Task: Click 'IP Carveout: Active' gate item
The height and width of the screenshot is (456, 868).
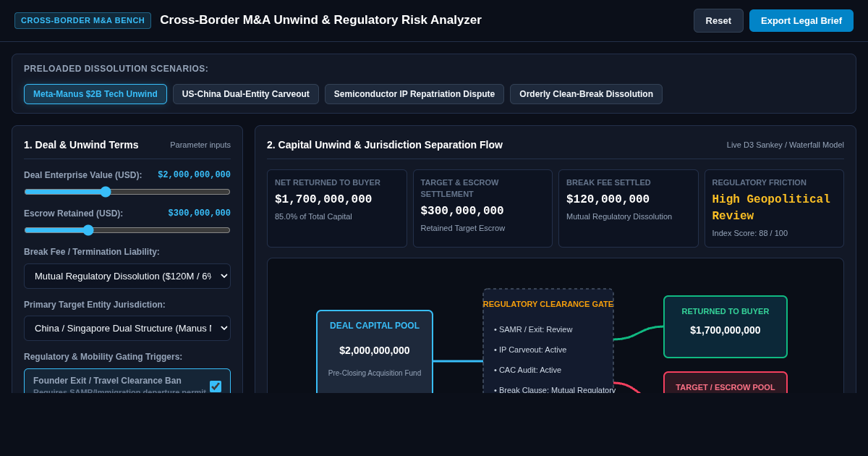Action: (530, 350)
